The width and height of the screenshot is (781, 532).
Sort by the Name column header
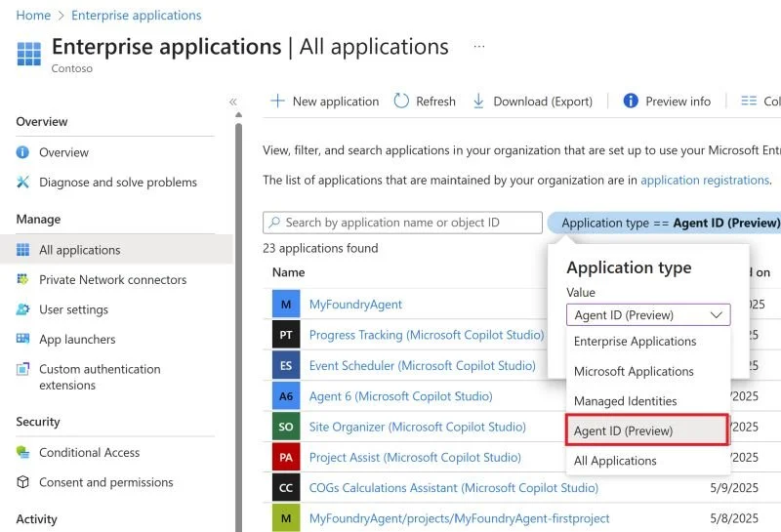(288, 272)
